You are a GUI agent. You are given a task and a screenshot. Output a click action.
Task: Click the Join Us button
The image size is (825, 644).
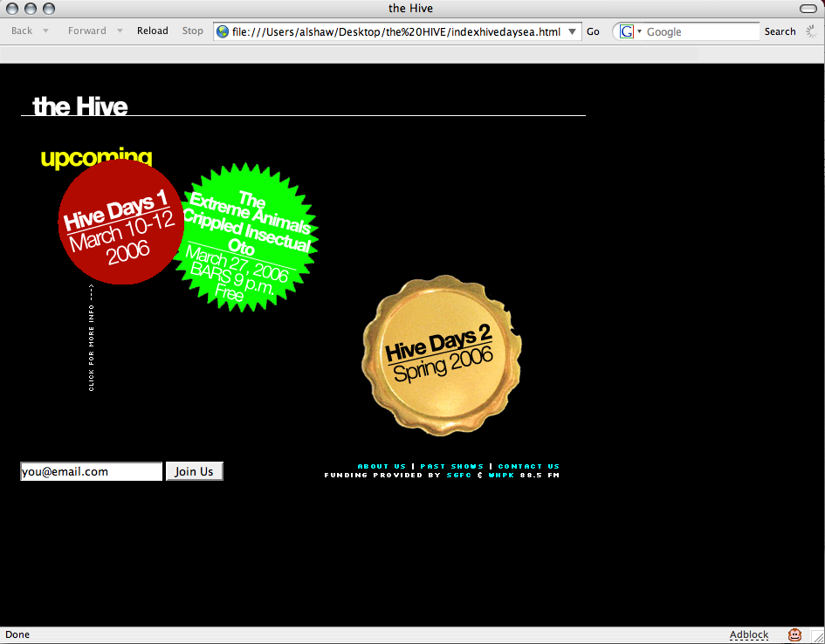point(194,471)
